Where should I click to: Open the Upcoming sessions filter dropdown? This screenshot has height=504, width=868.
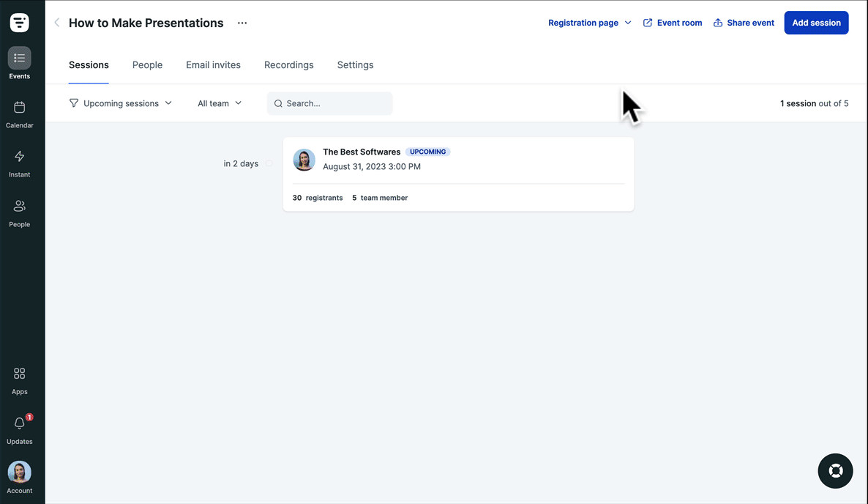point(121,103)
